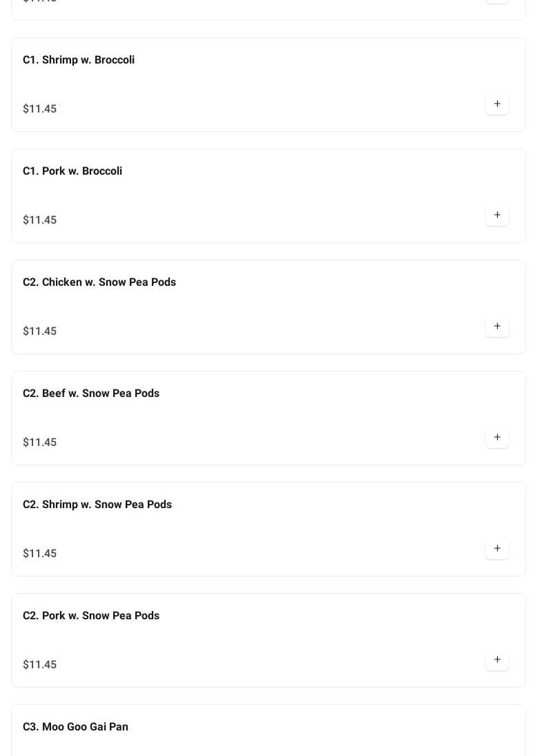Click the price of C2. Shrimp w. Snow Pea Pods

(x=40, y=554)
